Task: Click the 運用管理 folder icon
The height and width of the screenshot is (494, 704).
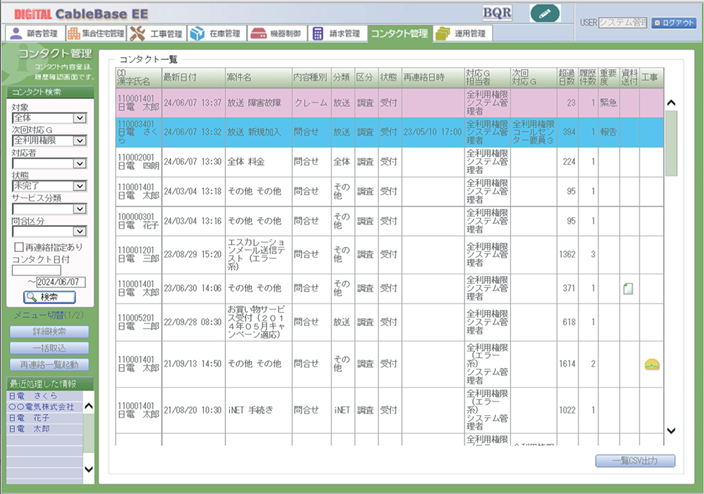Action: coord(442,34)
